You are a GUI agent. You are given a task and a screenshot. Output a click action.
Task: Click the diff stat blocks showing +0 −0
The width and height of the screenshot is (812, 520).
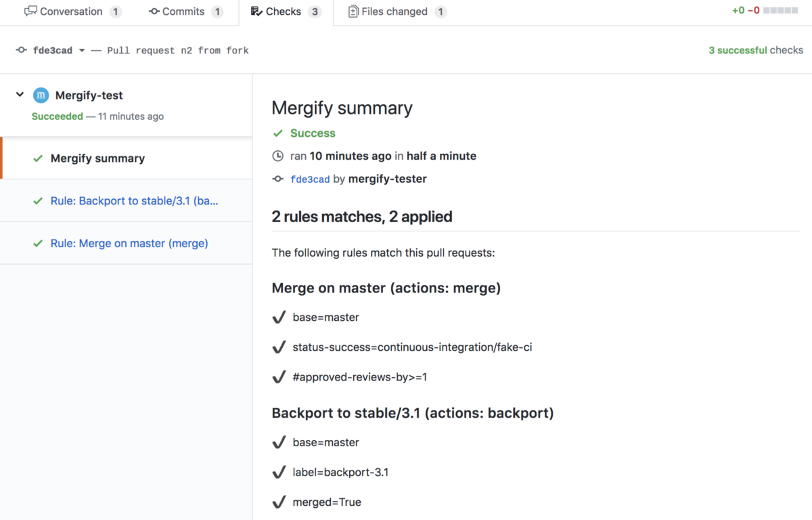tap(781, 11)
